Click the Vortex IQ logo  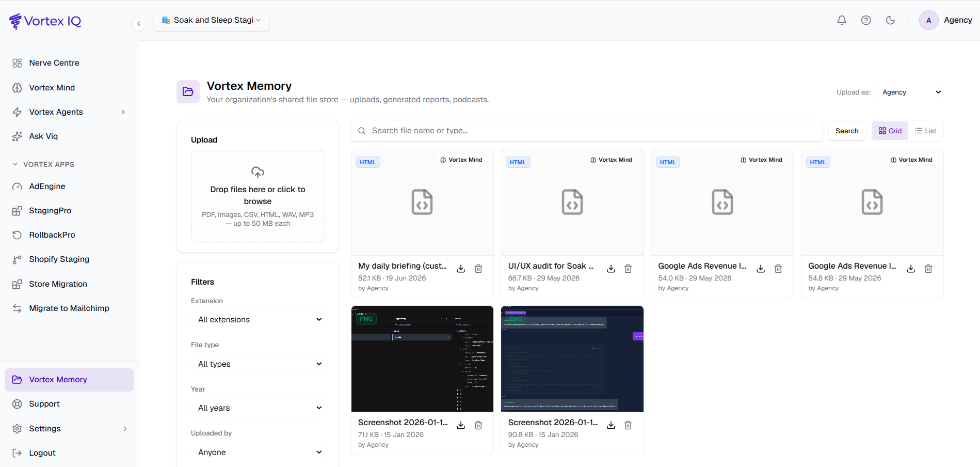45,21
